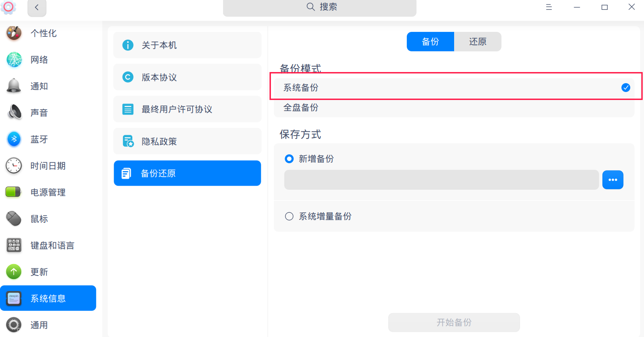Open Sound (声音) speaker icon
Image resolution: width=644 pixels, height=337 pixels.
coord(14,113)
